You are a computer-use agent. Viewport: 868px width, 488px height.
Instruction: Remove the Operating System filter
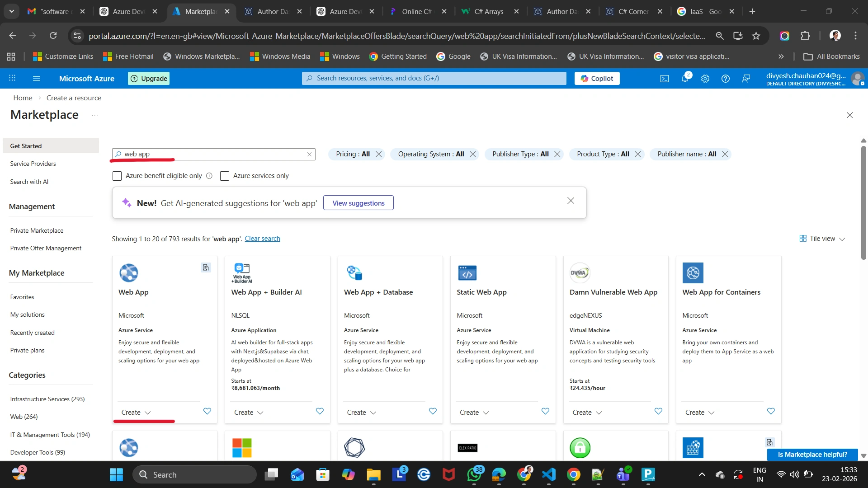click(473, 155)
